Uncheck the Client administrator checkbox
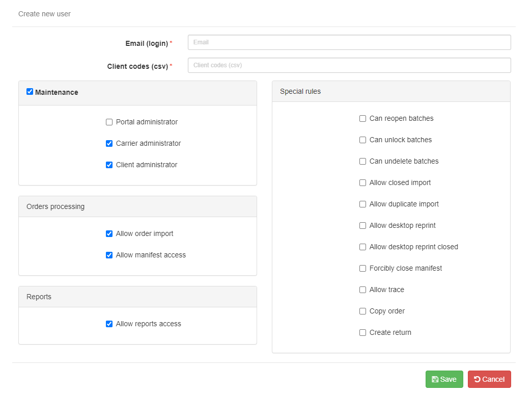This screenshot has height=394, width=532. [x=109, y=165]
